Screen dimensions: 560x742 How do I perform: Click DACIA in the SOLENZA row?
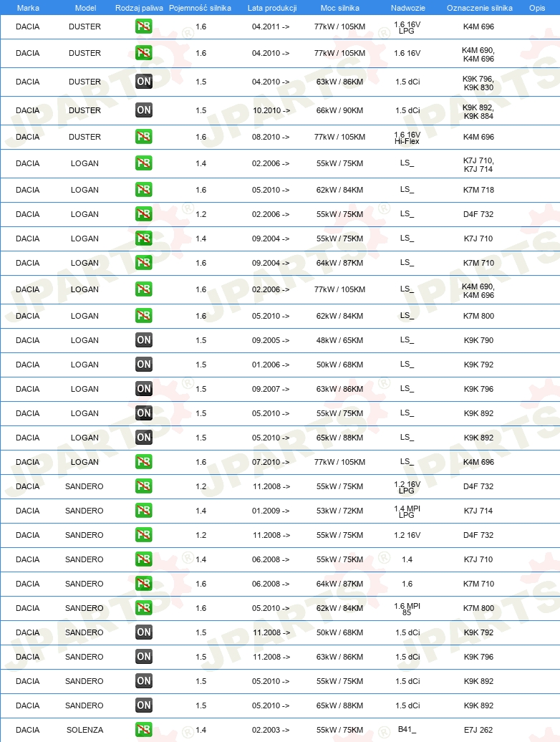pyautogui.click(x=27, y=730)
